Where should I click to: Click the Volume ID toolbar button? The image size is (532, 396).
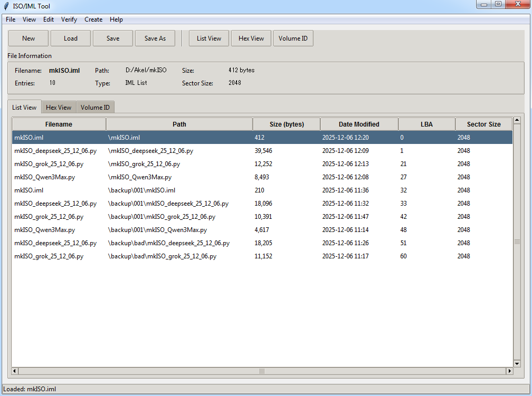[x=293, y=38]
